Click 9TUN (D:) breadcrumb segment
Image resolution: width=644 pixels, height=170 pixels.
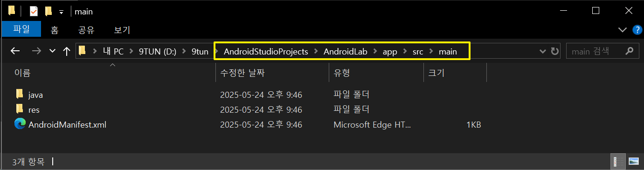click(x=158, y=51)
